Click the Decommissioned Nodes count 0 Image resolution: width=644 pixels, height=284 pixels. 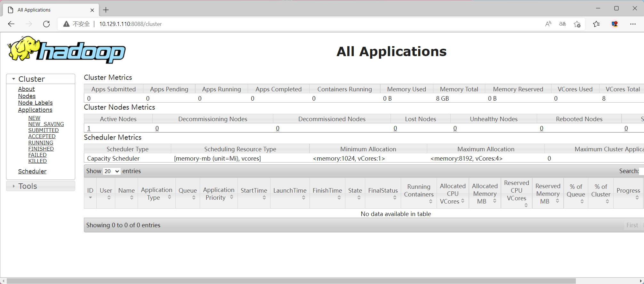278,128
